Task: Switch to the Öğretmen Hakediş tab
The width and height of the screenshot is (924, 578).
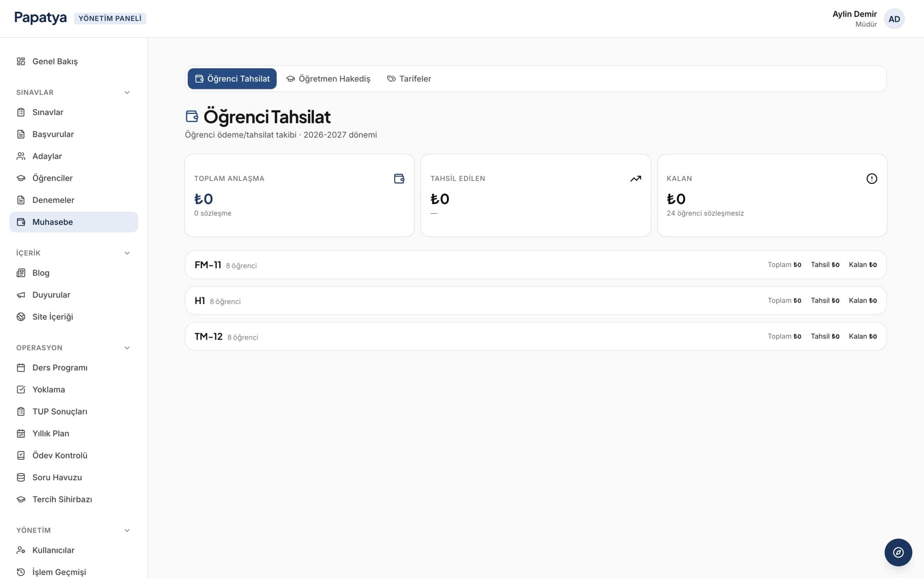Action: pyautogui.click(x=328, y=79)
